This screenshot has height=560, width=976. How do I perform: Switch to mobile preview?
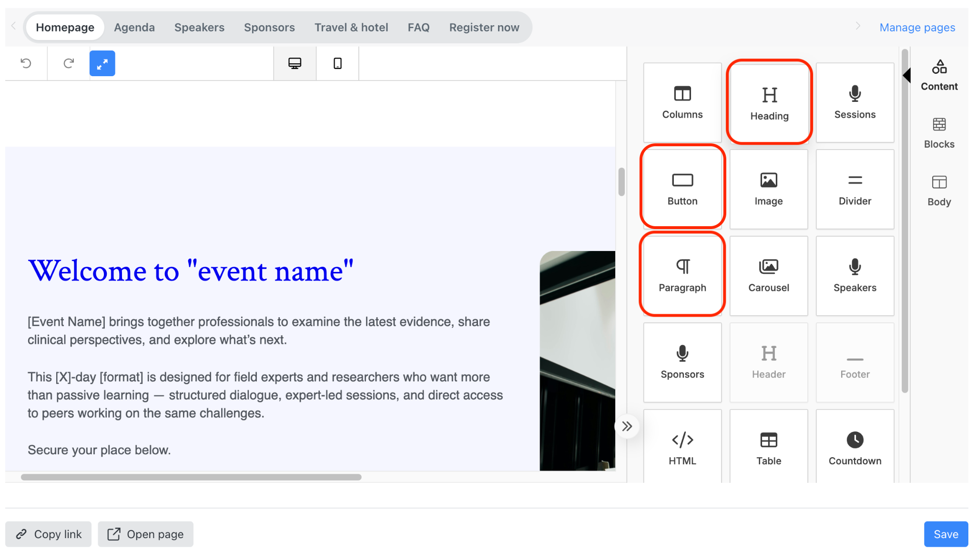(x=337, y=63)
